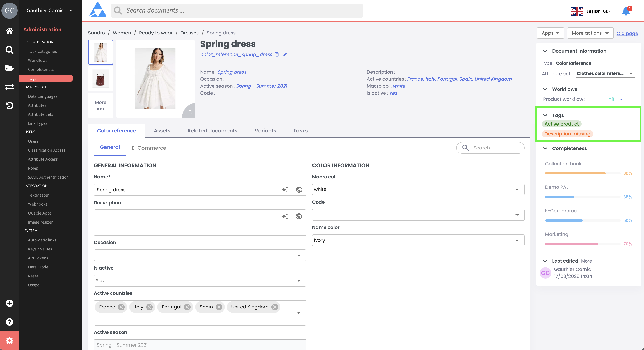The height and width of the screenshot is (350, 644).
Task: Click globe translation icon in Description field
Action: (299, 216)
